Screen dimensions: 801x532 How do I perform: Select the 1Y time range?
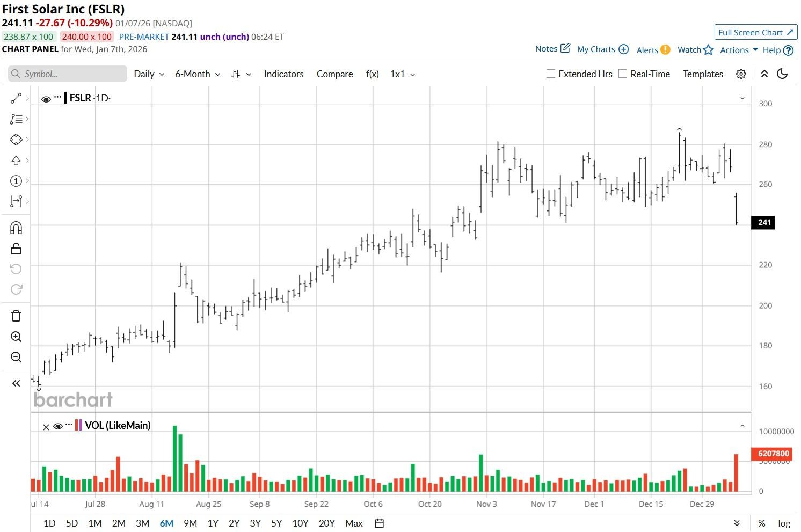tap(213, 523)
